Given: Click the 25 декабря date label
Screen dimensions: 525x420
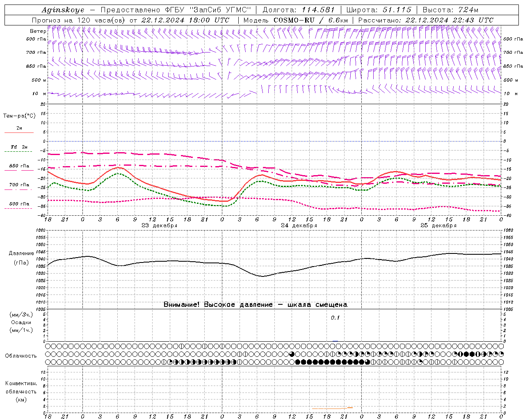Looking at the screenshot, I should [438, 226].
